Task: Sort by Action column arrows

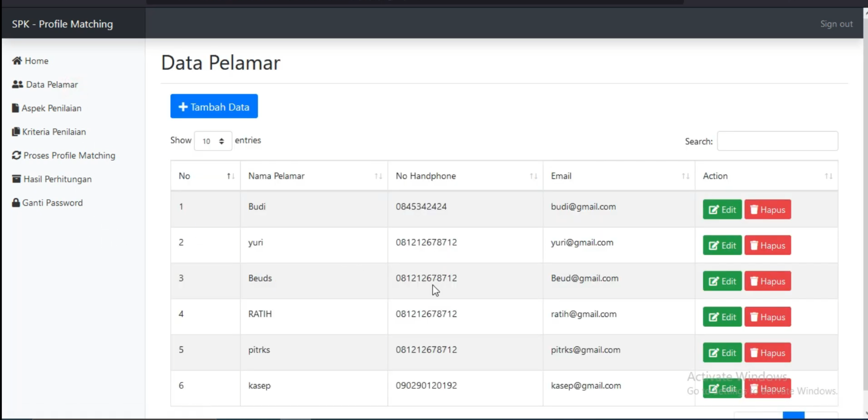Action: point(829,176)
